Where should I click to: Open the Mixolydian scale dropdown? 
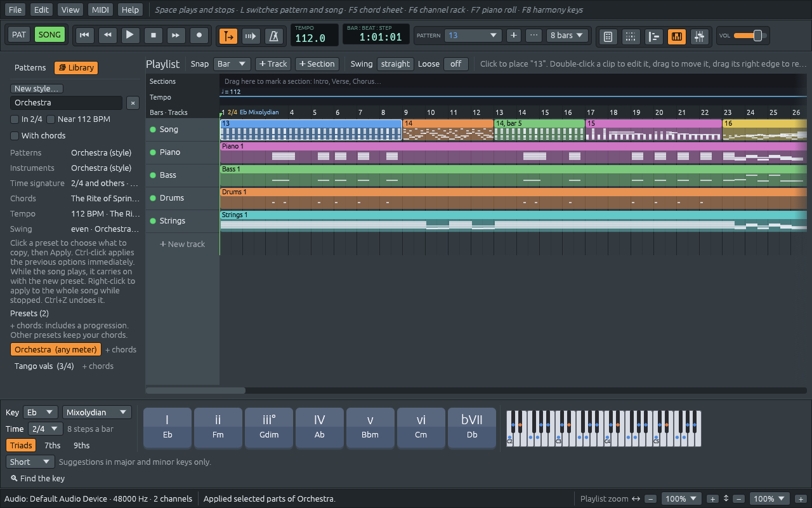pyautogui.click(x=97, y=413)
